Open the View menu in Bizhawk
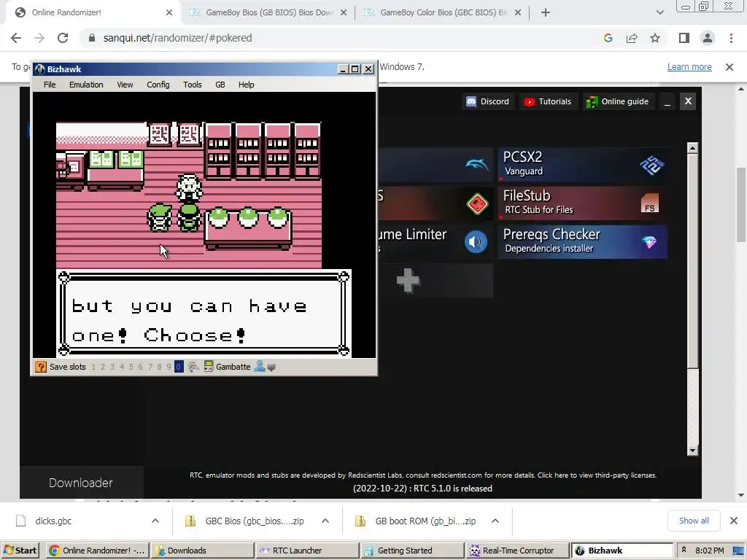The image size is (747, 560). coord(125,85)
